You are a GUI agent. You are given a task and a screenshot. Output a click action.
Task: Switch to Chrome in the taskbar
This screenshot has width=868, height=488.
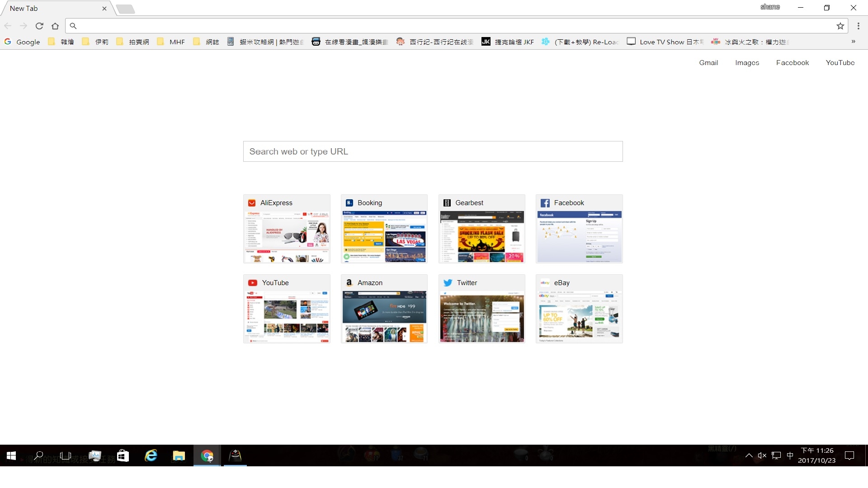[207, 455]
